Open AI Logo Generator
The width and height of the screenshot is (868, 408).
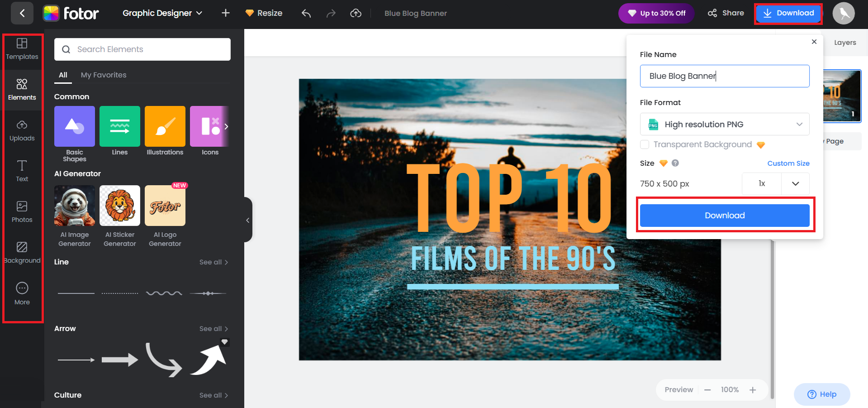pos(165,206)
